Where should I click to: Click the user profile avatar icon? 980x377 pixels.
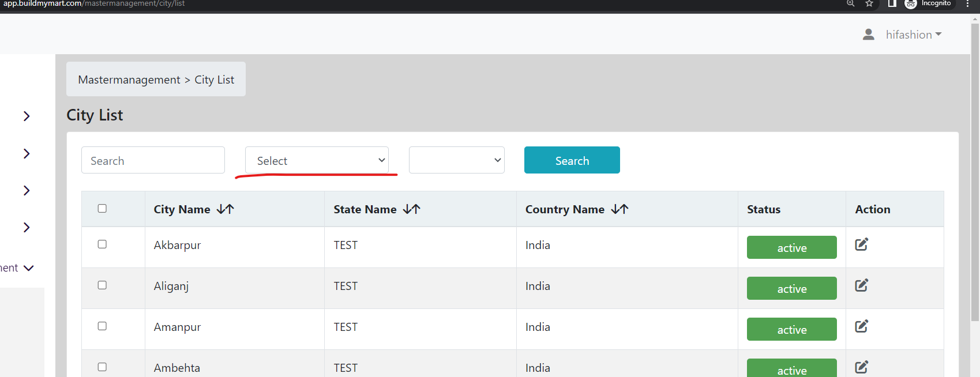click(x=868, y=35)
